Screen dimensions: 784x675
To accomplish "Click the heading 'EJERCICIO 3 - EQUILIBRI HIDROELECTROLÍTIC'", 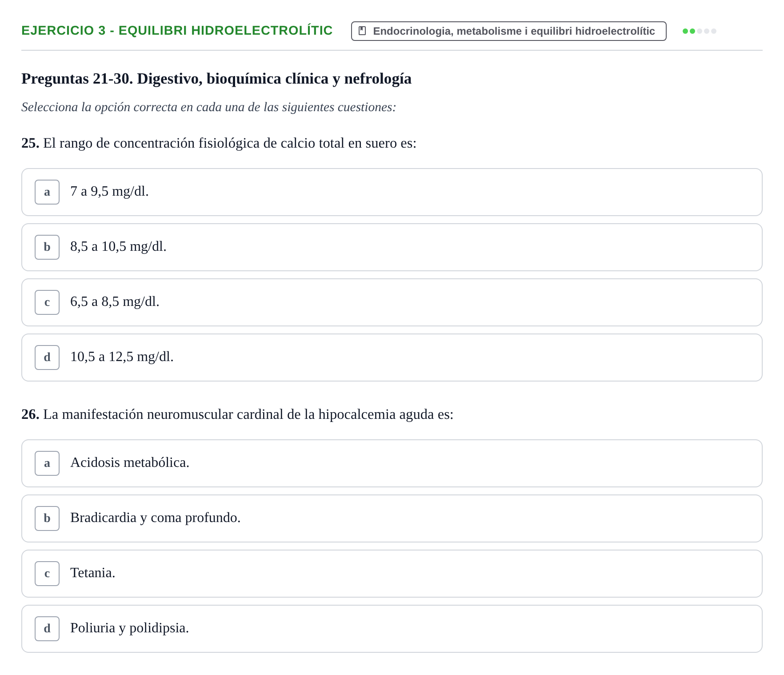I will 177,31.
